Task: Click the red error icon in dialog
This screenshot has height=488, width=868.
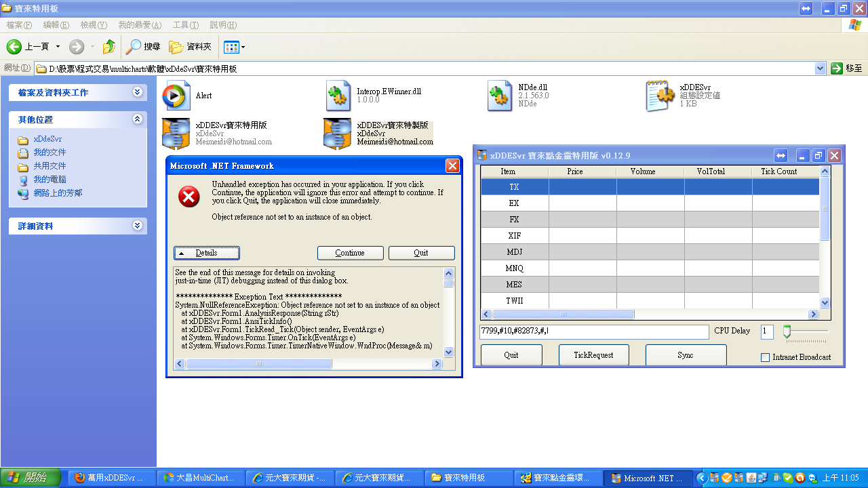Action: point(189,197)
